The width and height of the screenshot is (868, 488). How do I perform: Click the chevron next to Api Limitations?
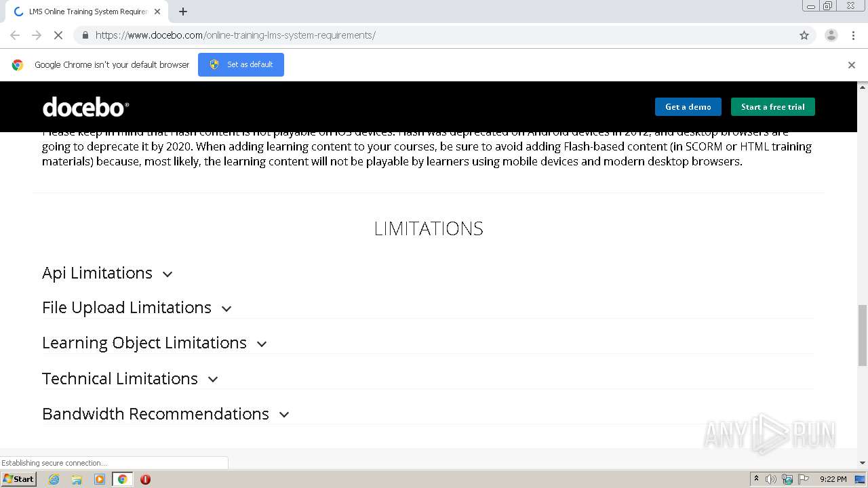tap(167, 274)
